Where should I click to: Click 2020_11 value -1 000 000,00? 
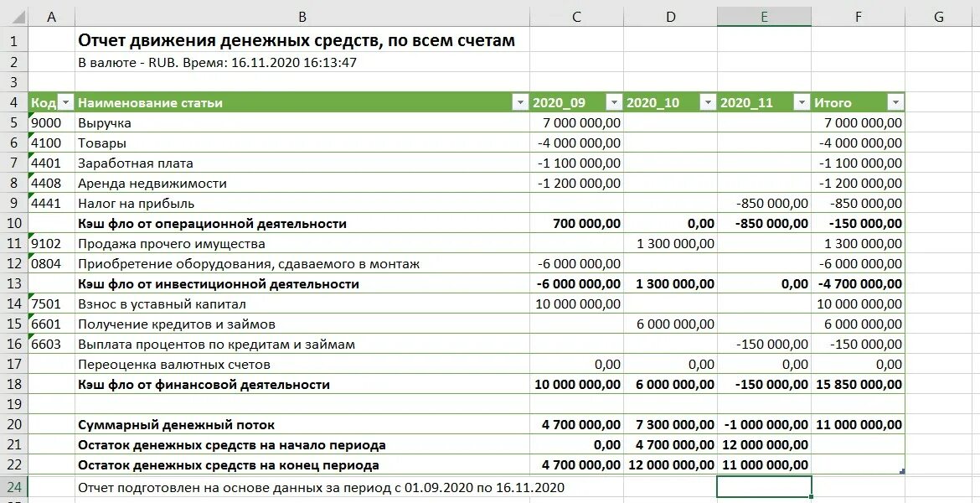[x=766, y=425]
